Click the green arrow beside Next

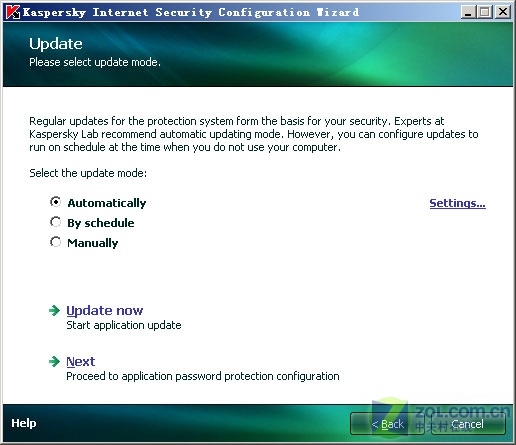tap(54, 361)
